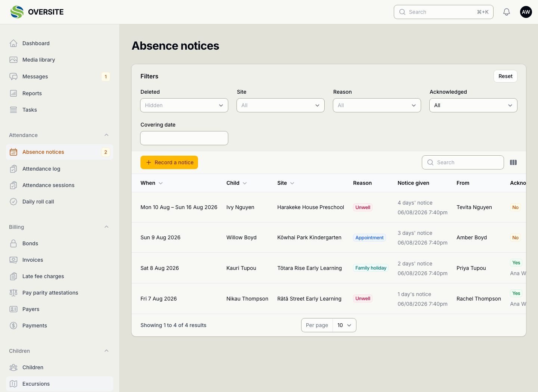
Task: Click the Invoices banknote icon
Action: (13, 260)
